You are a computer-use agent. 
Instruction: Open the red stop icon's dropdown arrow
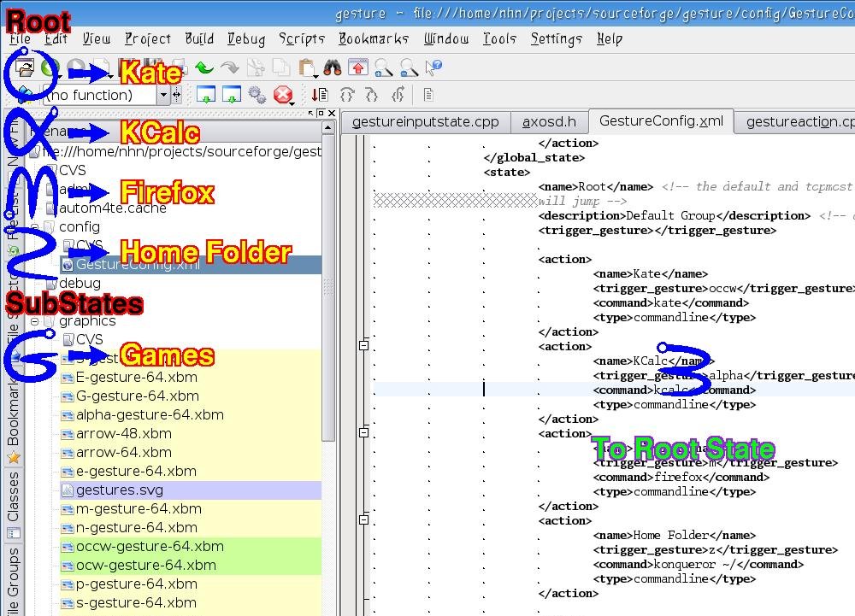tap(292, 103)
